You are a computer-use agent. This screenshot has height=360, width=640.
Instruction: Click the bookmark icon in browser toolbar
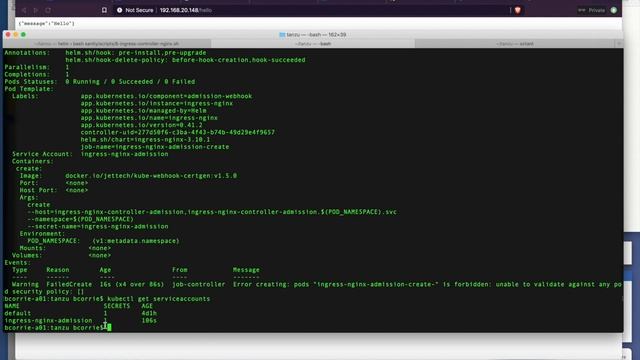coord(104,10)
